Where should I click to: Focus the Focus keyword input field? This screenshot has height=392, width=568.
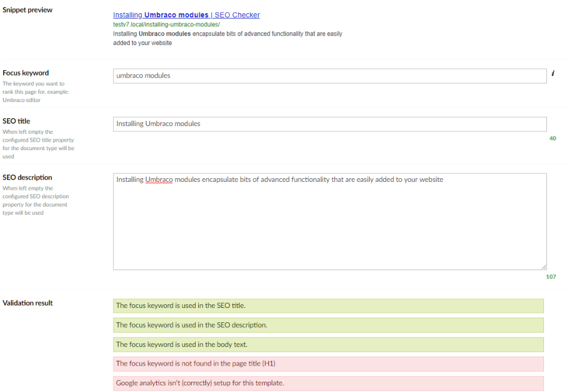coord(330,76)
